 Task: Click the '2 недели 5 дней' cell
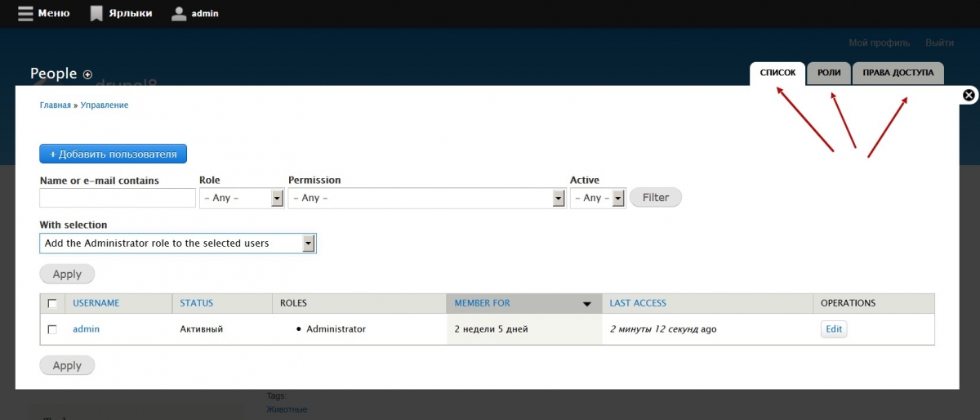pos(491,329)
